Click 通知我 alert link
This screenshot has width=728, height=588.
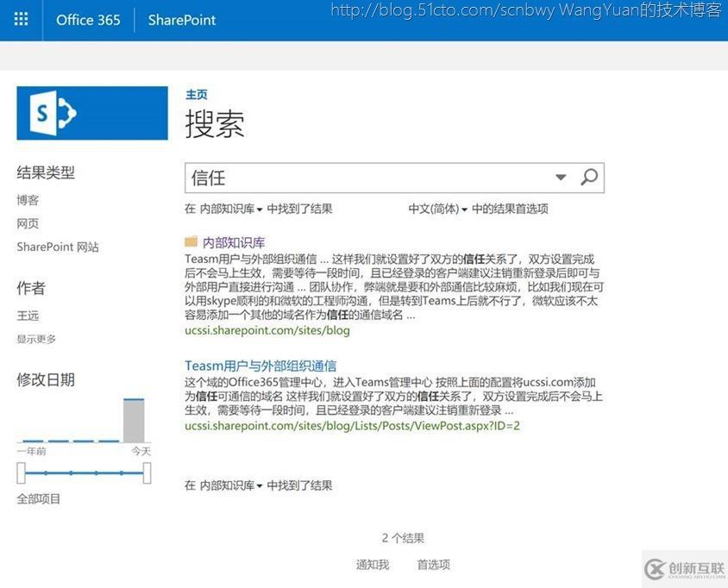[x=373, y=565]
